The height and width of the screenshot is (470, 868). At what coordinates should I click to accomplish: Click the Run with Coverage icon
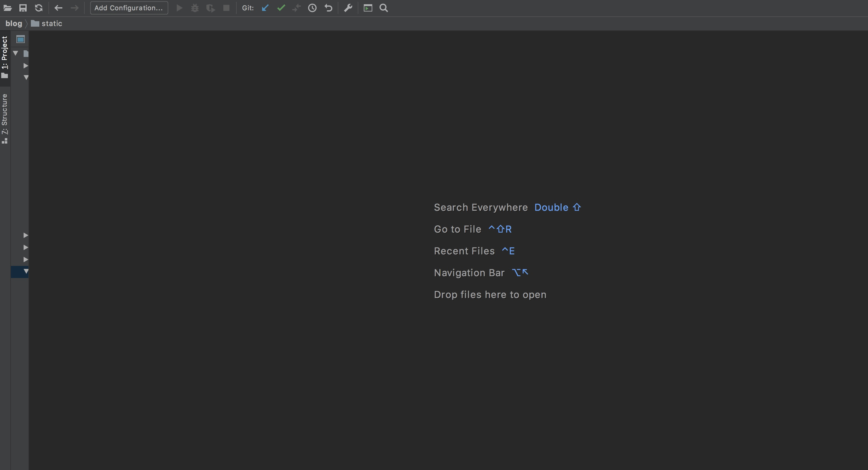[211, 8]
